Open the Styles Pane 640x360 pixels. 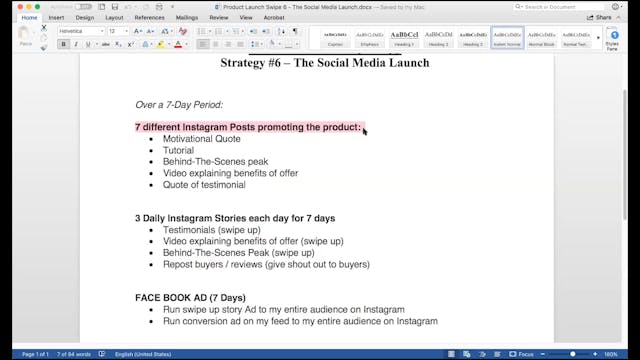point(612,39)
